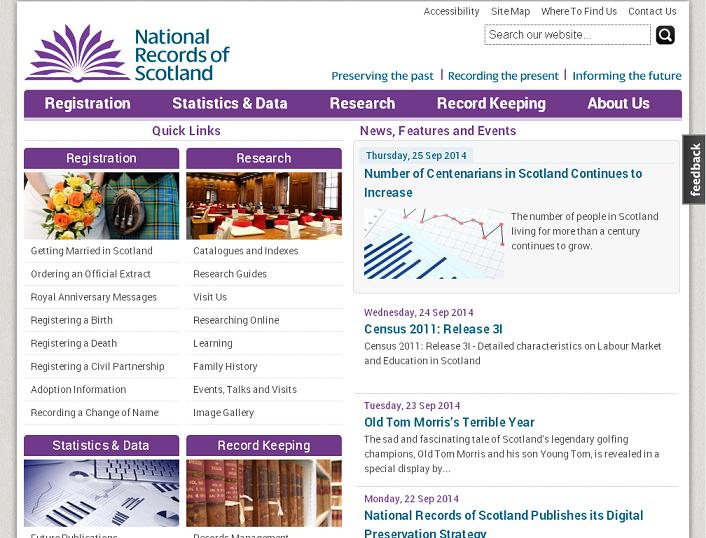706x538 pixels.
Task: Open the feedback side tab
Action: point(694,169)
